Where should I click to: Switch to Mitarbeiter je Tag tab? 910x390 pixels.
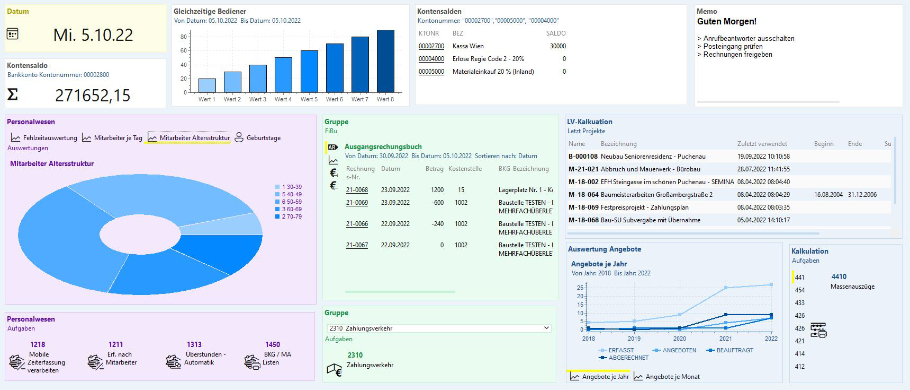tap(112, 138)
